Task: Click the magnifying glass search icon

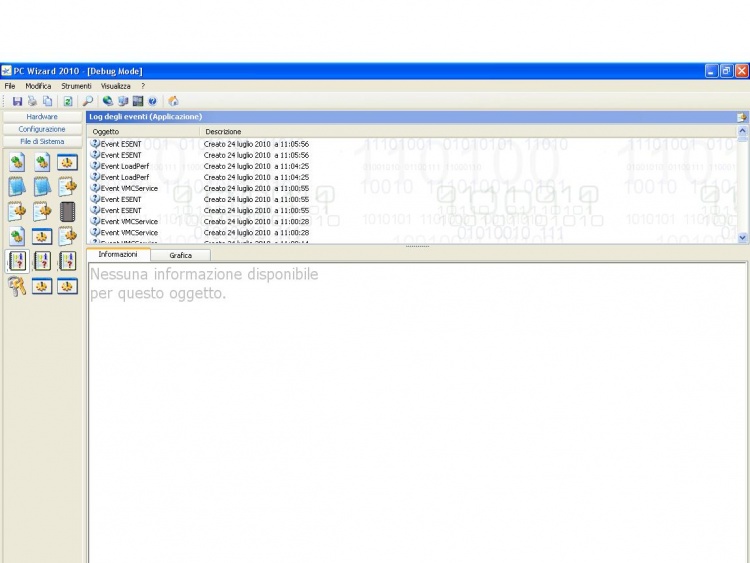Action: point(88,101)
